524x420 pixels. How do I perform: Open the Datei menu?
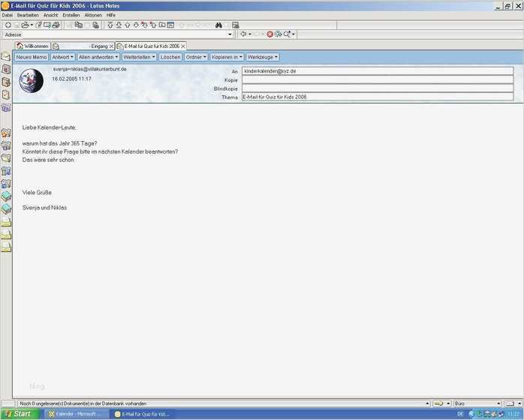[x=7, y=15]
